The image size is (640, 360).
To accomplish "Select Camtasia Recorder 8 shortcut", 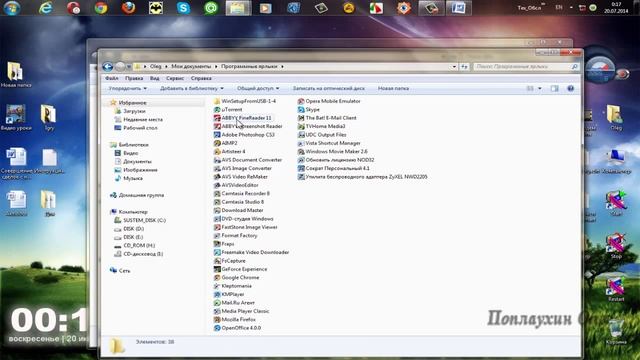I will point(242,193).
